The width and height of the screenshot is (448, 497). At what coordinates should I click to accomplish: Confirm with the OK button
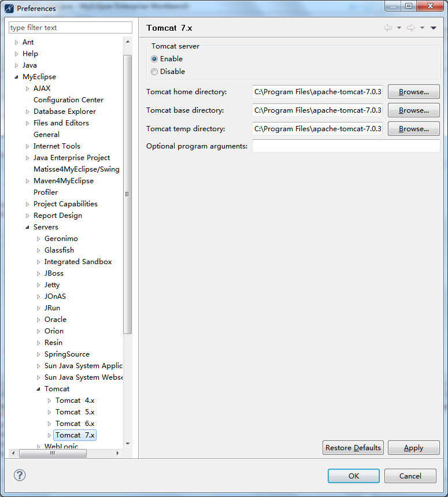[x=354, y=476]
